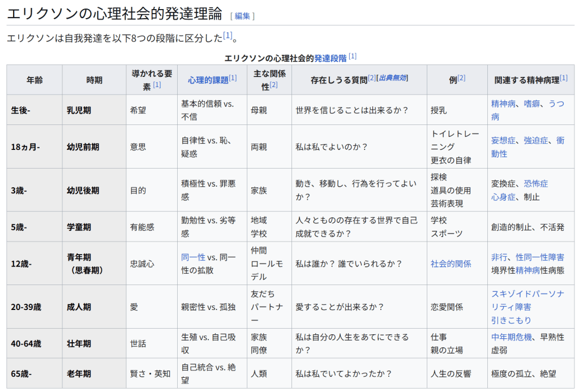Click the 中年期危機 link
The width and height of the screenshot is (579, 392).
coord(511,337)
